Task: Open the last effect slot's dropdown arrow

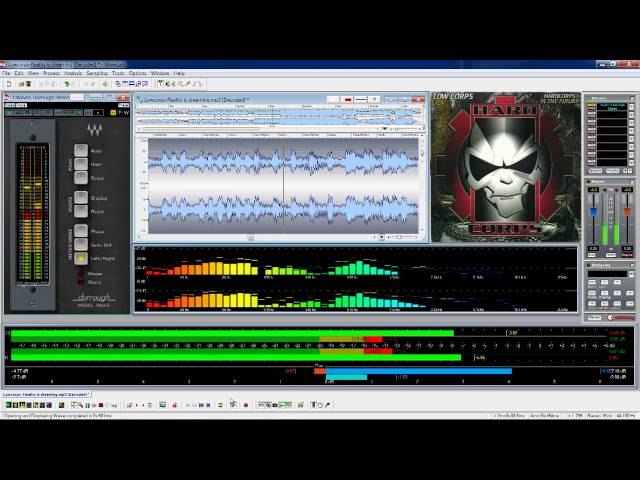Action: pos(631,162)
